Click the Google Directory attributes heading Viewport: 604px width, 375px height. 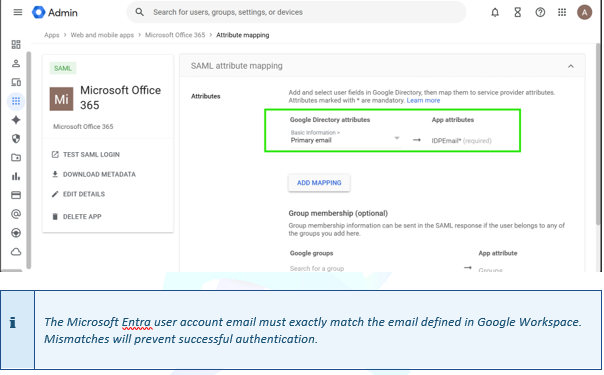pos(330,120)
